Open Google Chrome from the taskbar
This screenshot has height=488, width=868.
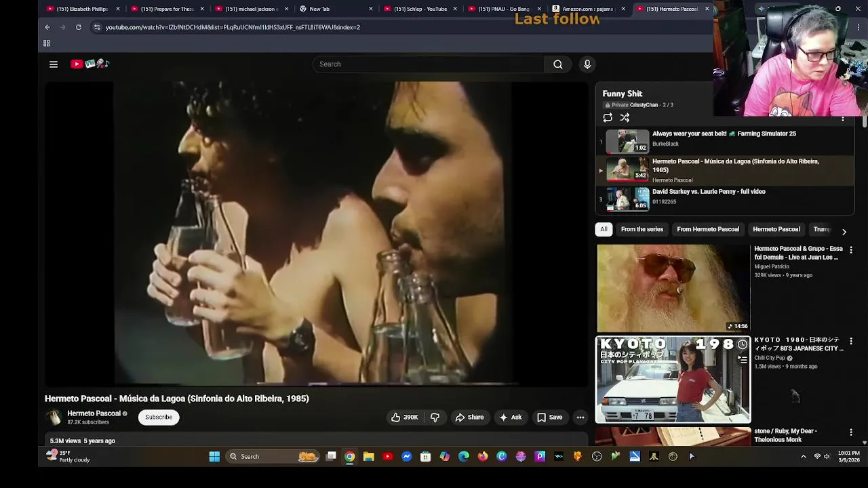350,457
